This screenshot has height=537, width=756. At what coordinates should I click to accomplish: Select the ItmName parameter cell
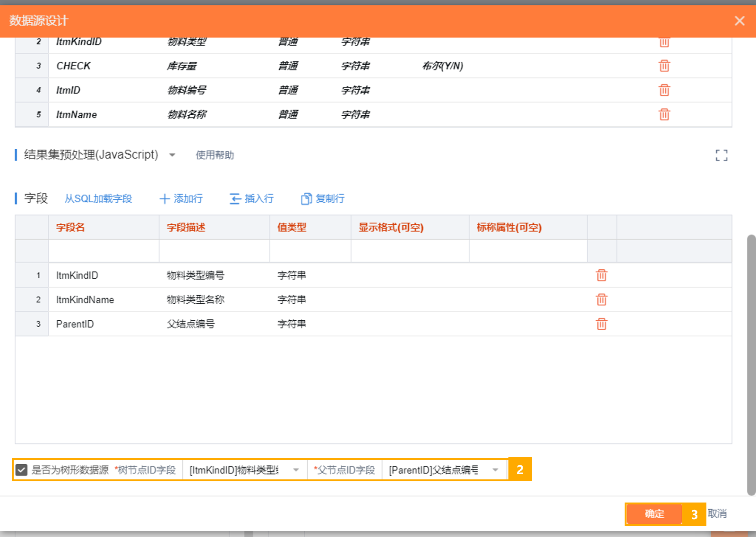103,114
